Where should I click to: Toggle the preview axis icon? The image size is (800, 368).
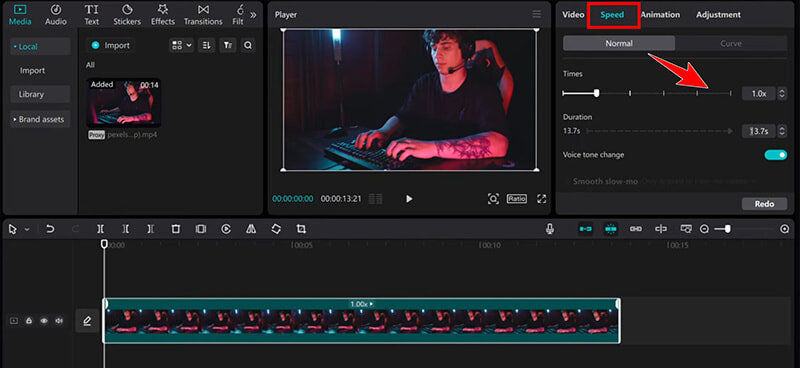pyautogui.click(x=661, y=229)
